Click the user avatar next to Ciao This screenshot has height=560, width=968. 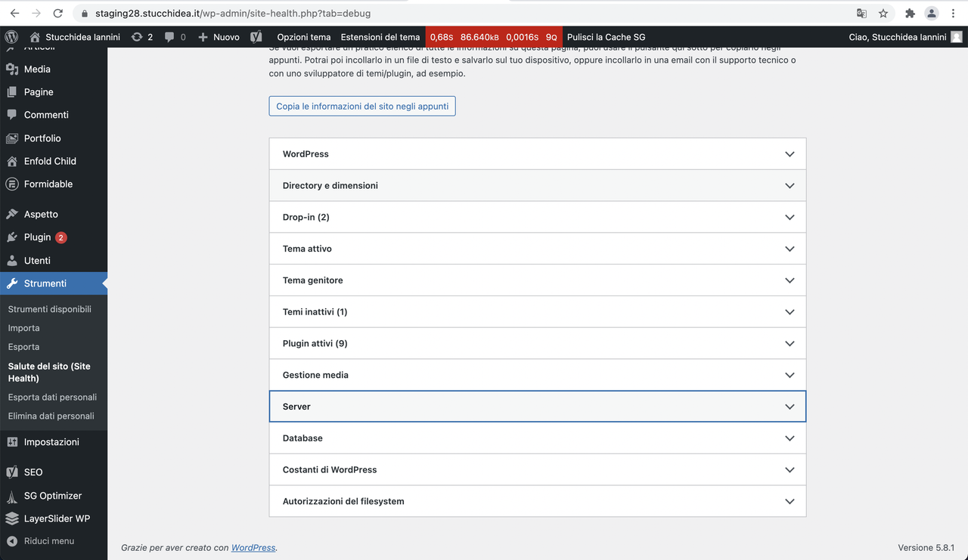coord(957,36)
